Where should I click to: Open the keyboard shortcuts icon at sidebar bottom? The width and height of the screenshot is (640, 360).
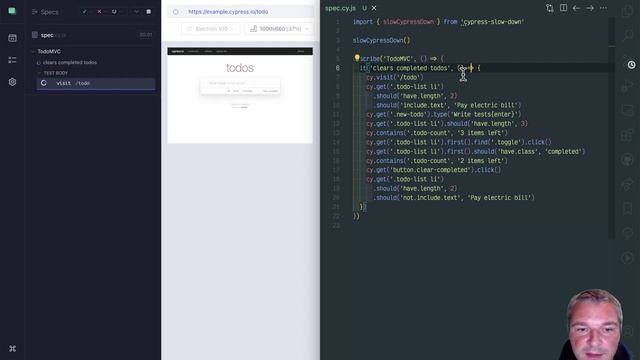point(12,349)
